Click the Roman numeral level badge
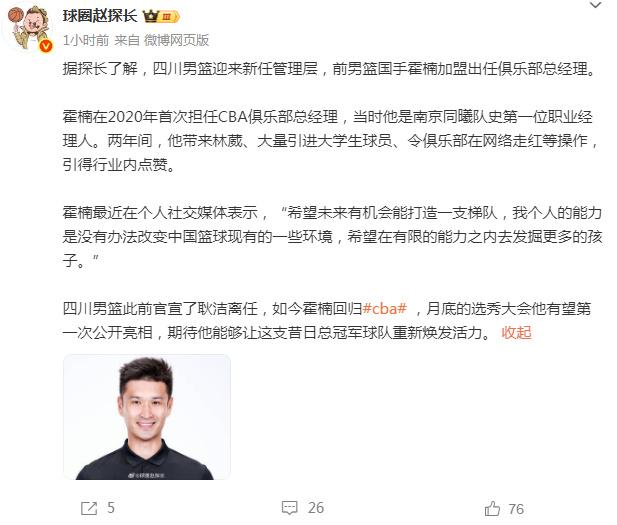This screenshot has width=617, height=525. [169, 17]
